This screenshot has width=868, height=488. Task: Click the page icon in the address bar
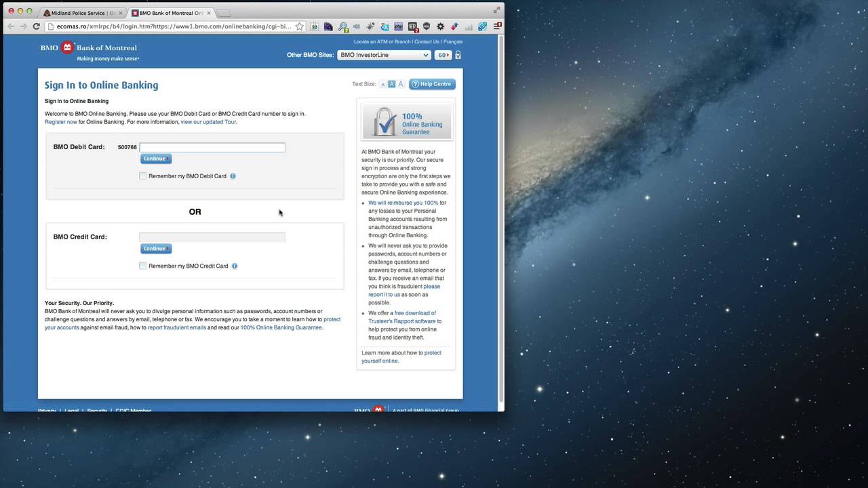pyautogui.click(x=51, y=26)
